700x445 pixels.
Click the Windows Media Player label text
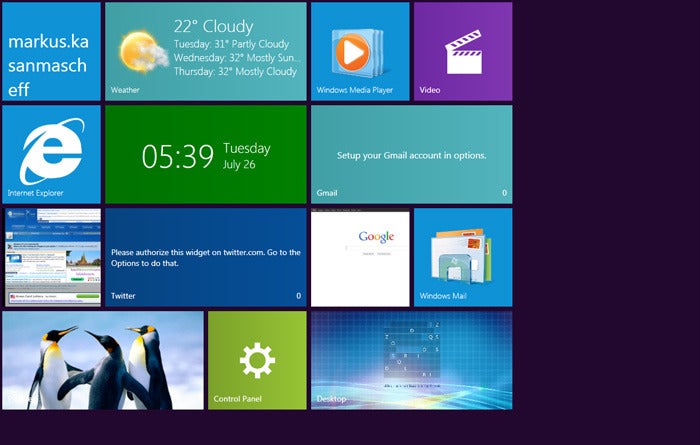click(355, 90)
